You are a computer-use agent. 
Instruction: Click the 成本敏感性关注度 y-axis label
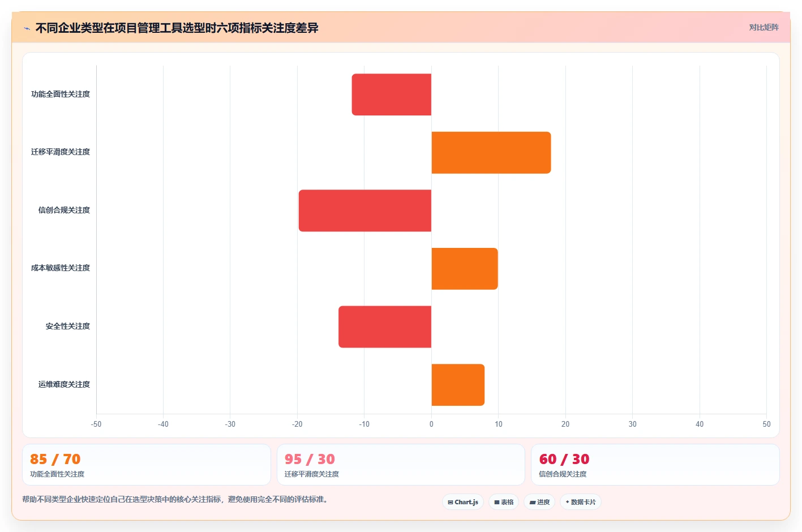click(x=61, y=268)
